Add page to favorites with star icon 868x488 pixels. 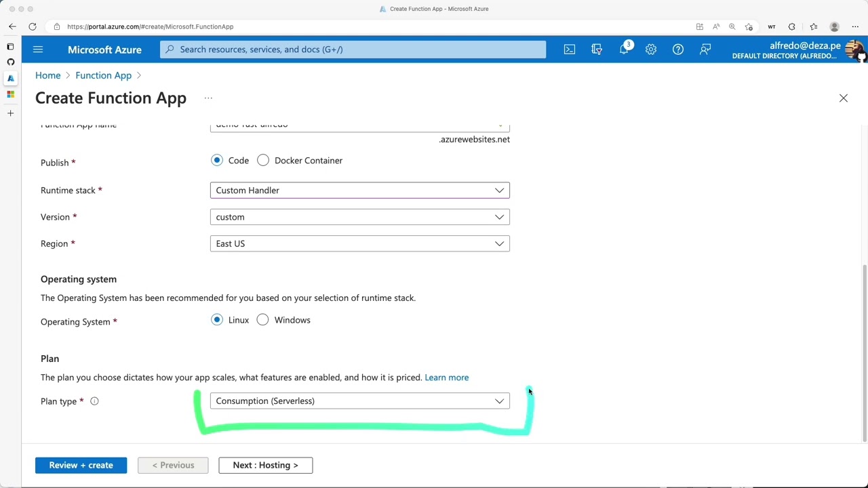pyautogui.click(x=749, y=26)
